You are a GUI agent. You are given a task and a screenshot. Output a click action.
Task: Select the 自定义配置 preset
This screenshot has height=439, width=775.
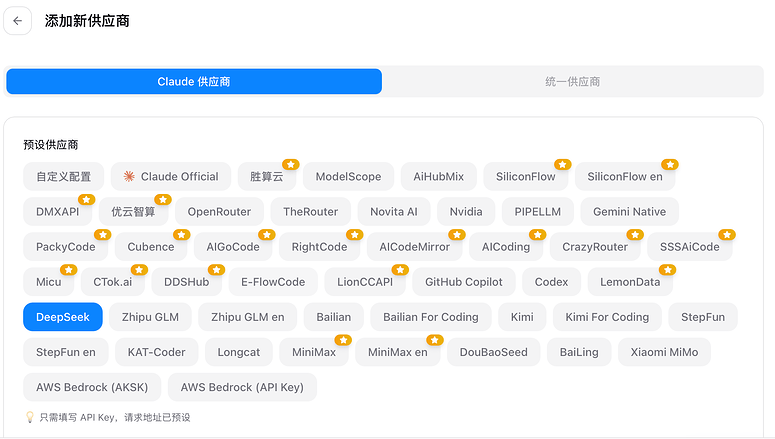(x=64, y=176)
